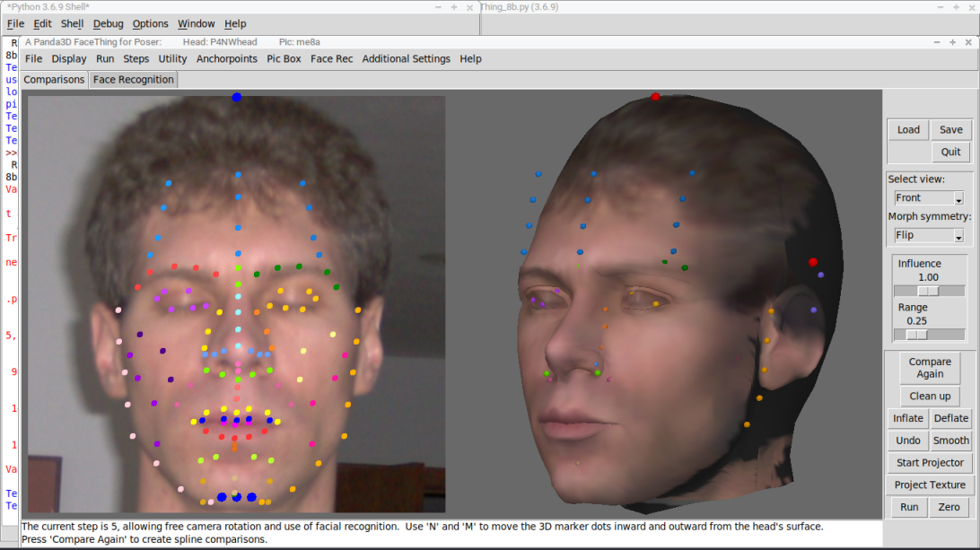Open Window menu in Python Shell window
The width and height of the screenshot is (980, 550).
coord(197,23)
